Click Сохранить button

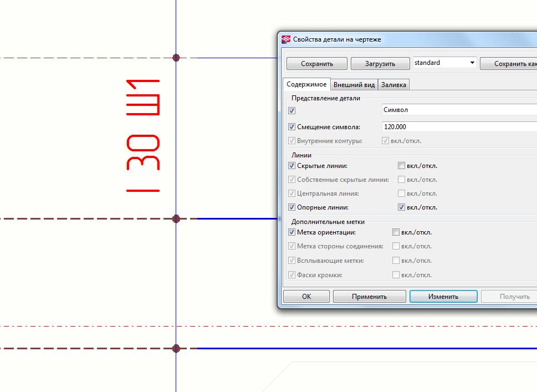[317, 63]
